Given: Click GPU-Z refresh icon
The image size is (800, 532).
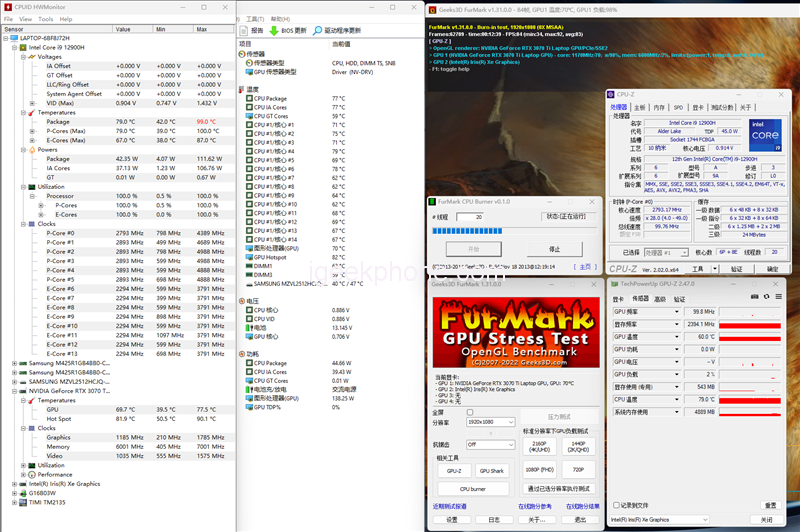Looking at the screenshot, I should pyautogui.click(x=766, y=298).
